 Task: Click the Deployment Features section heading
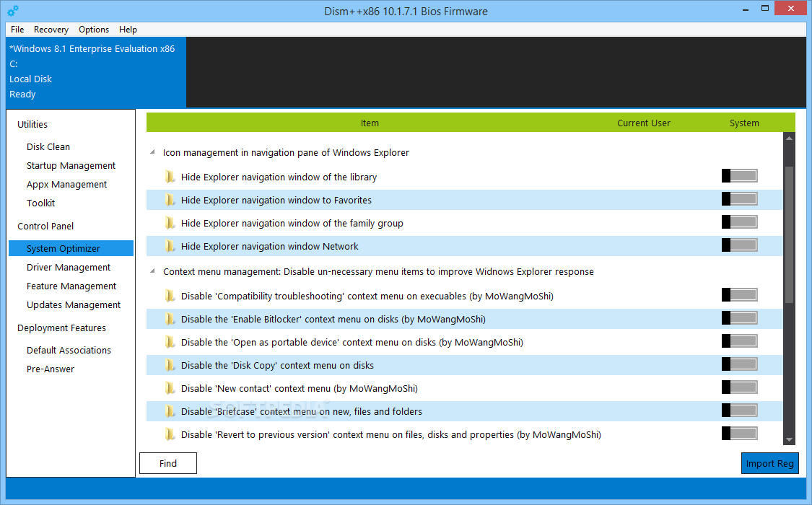click(61, 328)
